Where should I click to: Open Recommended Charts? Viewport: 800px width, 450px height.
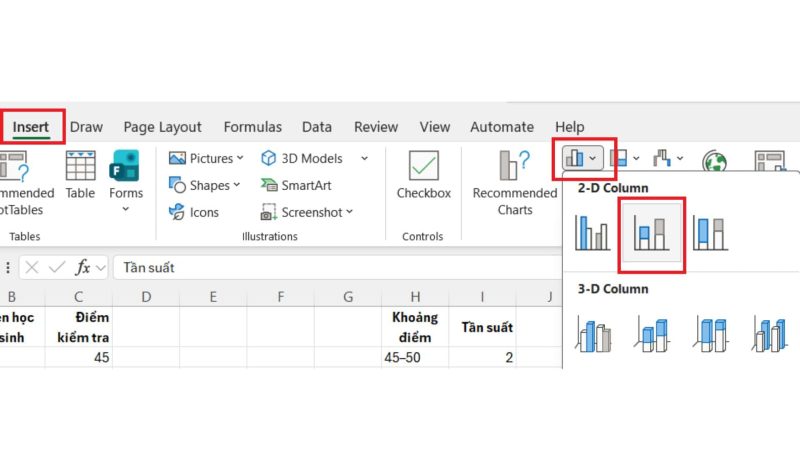point(515,184)
